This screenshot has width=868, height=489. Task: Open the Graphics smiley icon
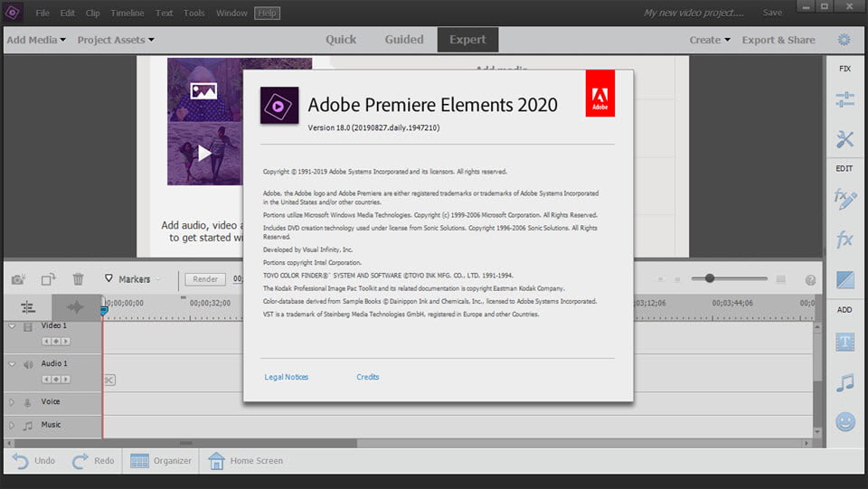pyautogui.click(x=844, y=422)
